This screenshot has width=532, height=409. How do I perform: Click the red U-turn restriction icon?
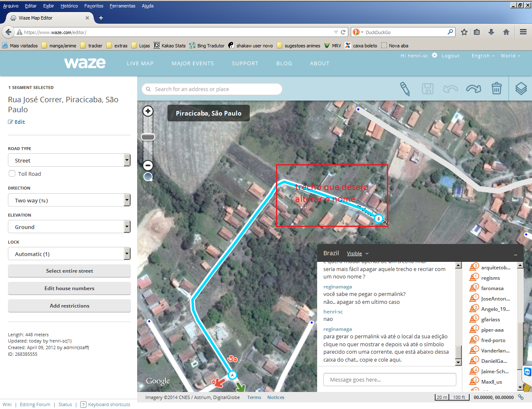(x=232, y=359)
